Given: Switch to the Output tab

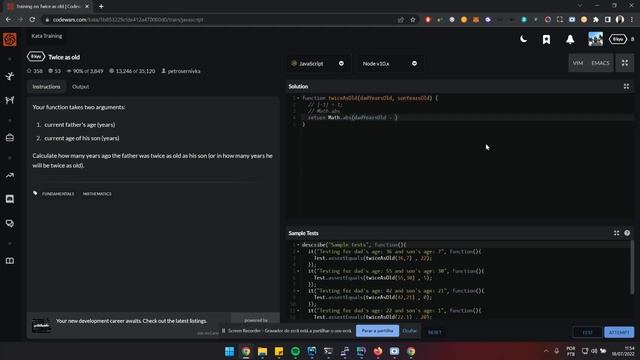Looking at the screenshot, I should point(80,87).
